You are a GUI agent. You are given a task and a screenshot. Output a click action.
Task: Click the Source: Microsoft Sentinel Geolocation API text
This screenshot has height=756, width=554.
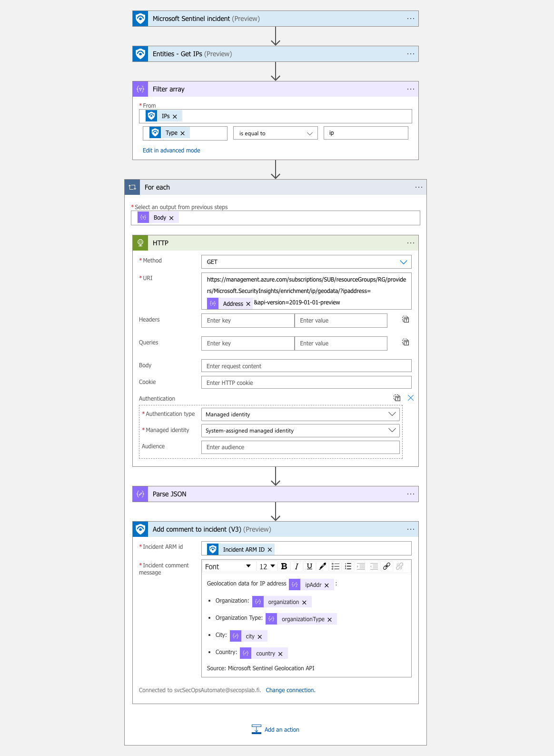pos(261,668)
